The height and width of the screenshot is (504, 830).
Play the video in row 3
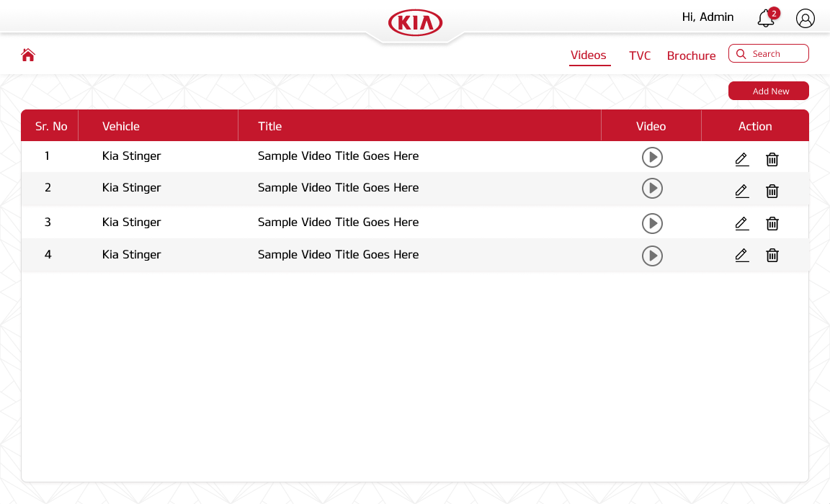(652, 223)
